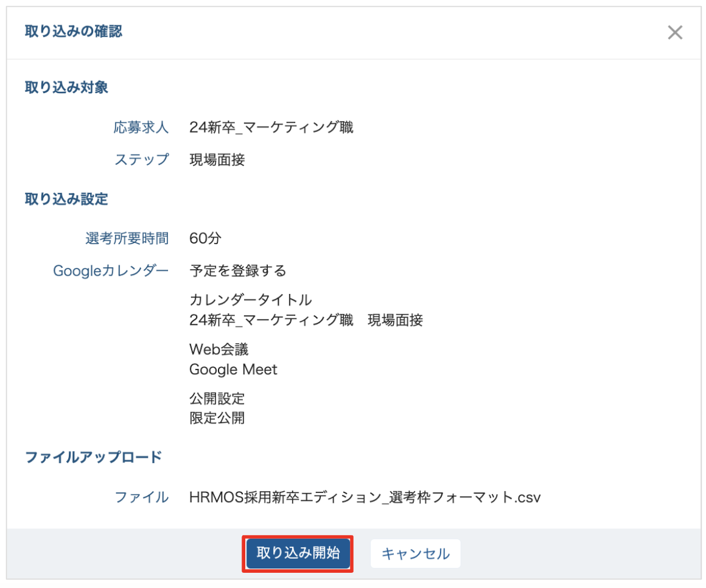This screenshot has width=706, height=588.
Task: Click the 応募求人 field label
Action: 141,128
